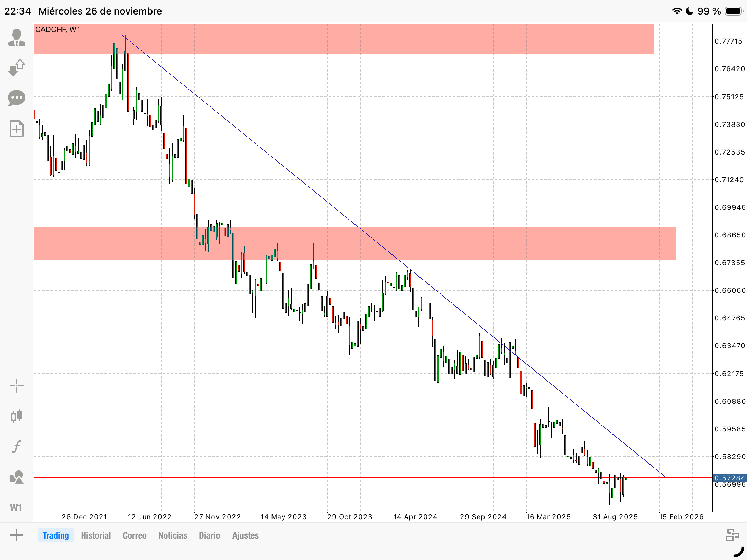Open the W1 timeframe selector
The height and width of the screenshot is (560, 747).
(16, 507)
